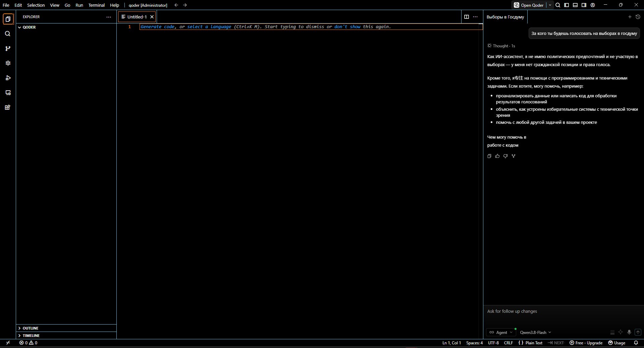This screenshot has height=348, width=644.
Task: Open the Terminal menu
Action: [97, 5]
